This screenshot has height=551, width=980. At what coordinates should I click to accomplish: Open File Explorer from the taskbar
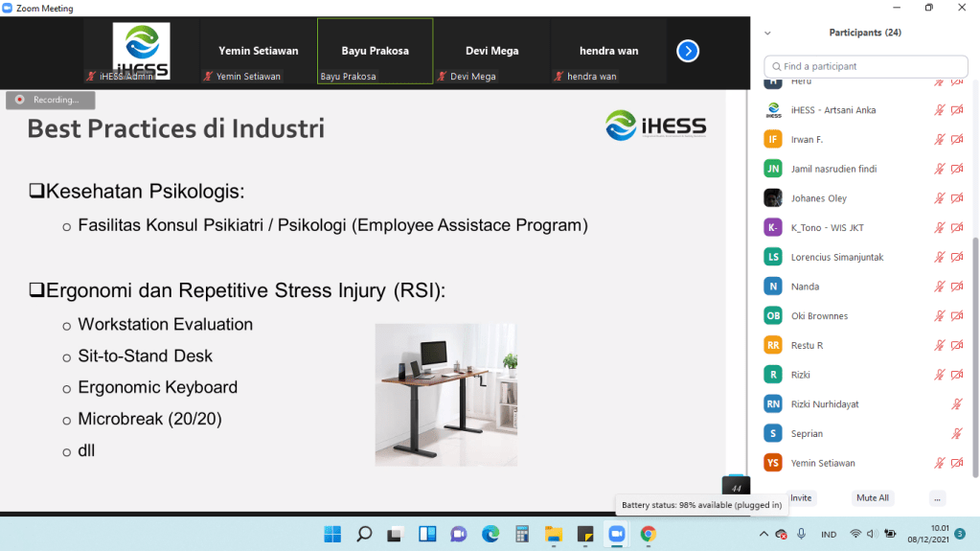click(x=553, y=534)
